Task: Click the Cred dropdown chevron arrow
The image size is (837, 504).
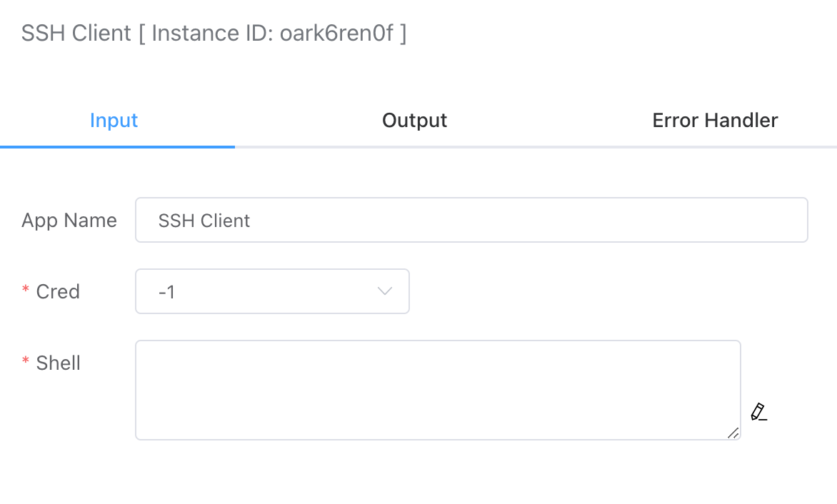Action: tap(385, 291)
